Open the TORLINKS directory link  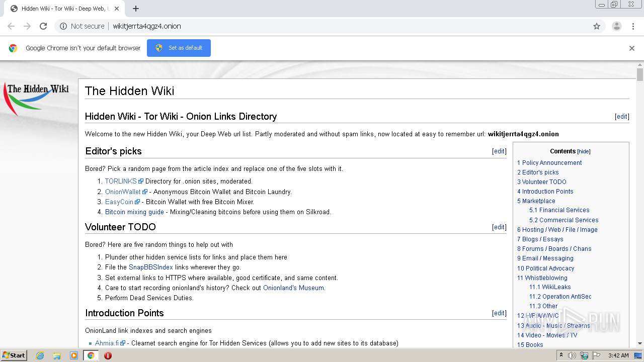click(x=121, y=181)
